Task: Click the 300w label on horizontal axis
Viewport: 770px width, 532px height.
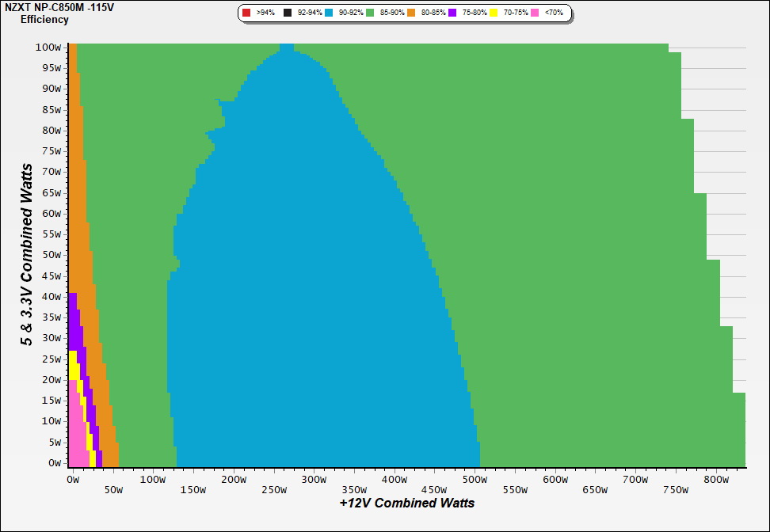Action: click(x=314, y=480)
